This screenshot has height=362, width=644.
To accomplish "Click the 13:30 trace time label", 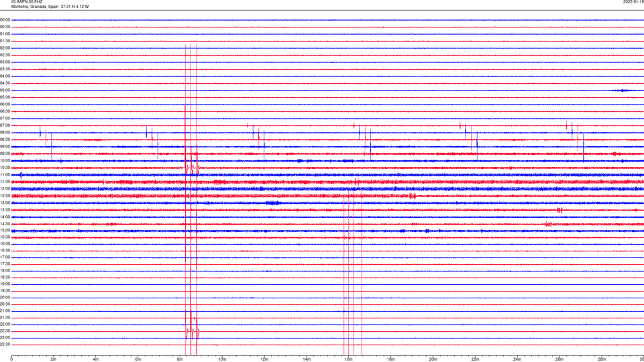I will pyautogui.click(x=5, y=210).
